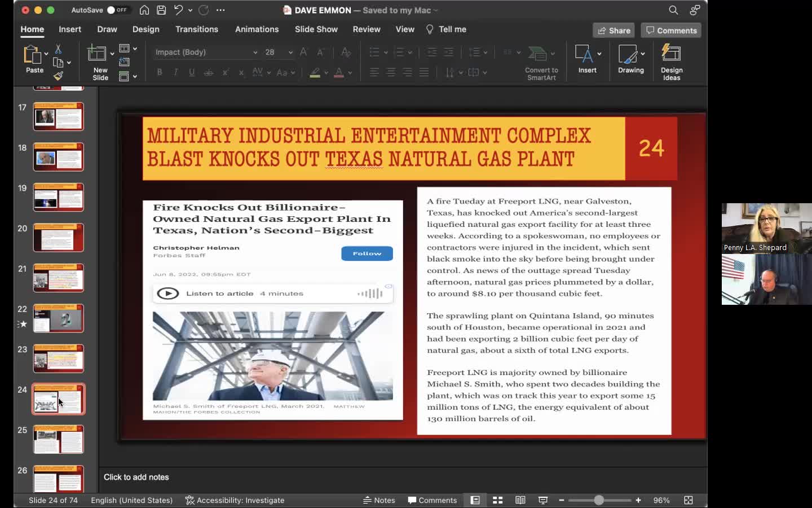This screenshot has height=508, width=812.
Task: Justify the text
Action: pos(424,72)
